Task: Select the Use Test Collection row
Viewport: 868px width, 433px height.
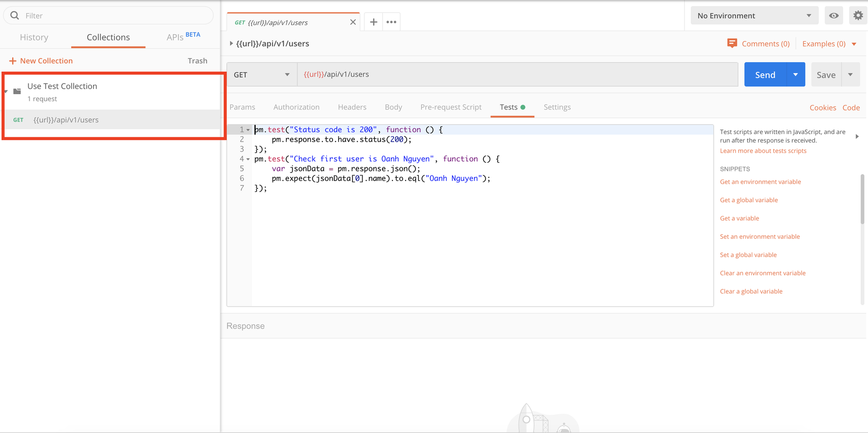Action: point(112,92)
